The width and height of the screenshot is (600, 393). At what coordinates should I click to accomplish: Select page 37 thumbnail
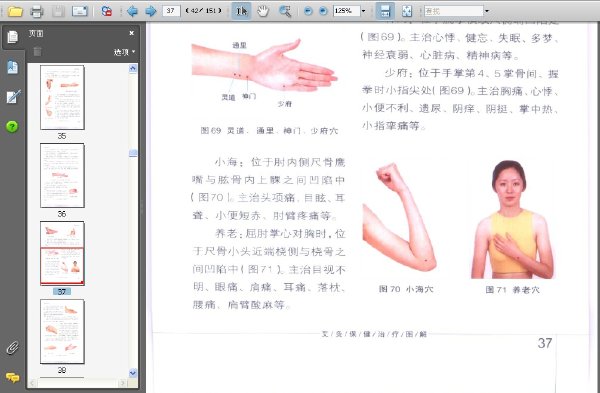[62, 253]
